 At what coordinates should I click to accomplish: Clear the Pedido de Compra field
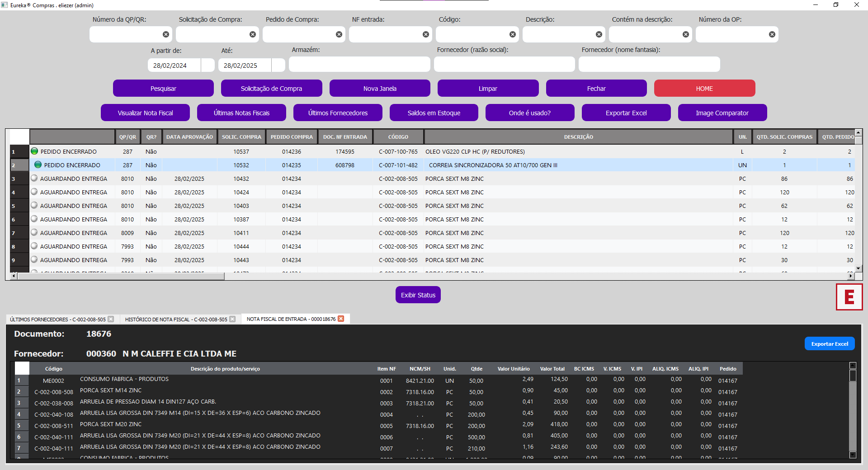point(339,34)
